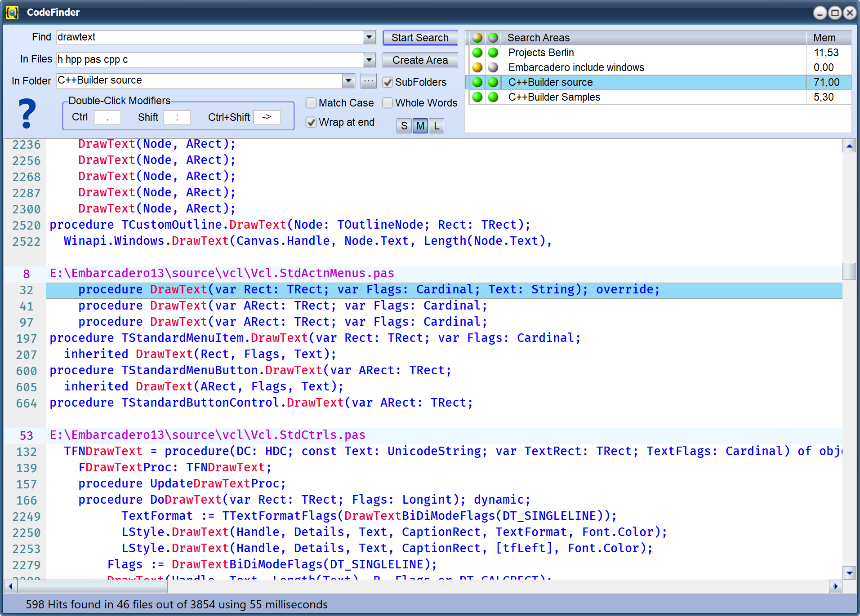Select highlighted result line 32 DrawText override

[444, 290]
